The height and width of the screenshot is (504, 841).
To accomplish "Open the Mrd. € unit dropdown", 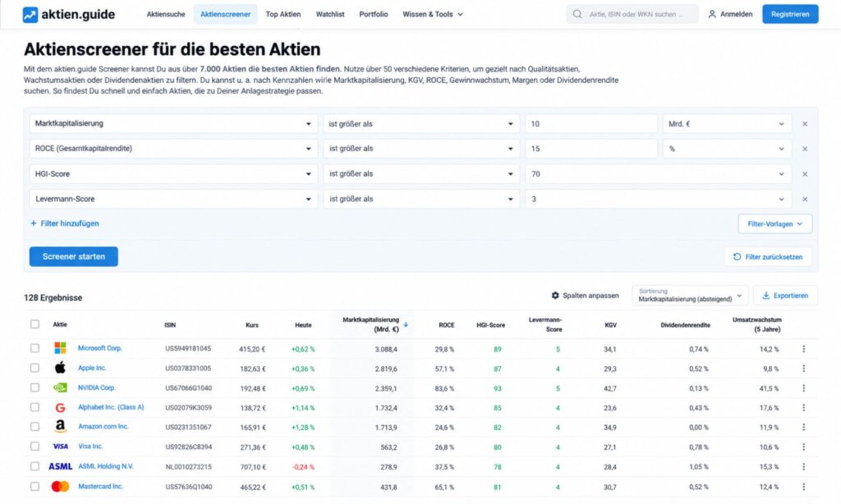I will pyautogui.click(x=727, y=124).
